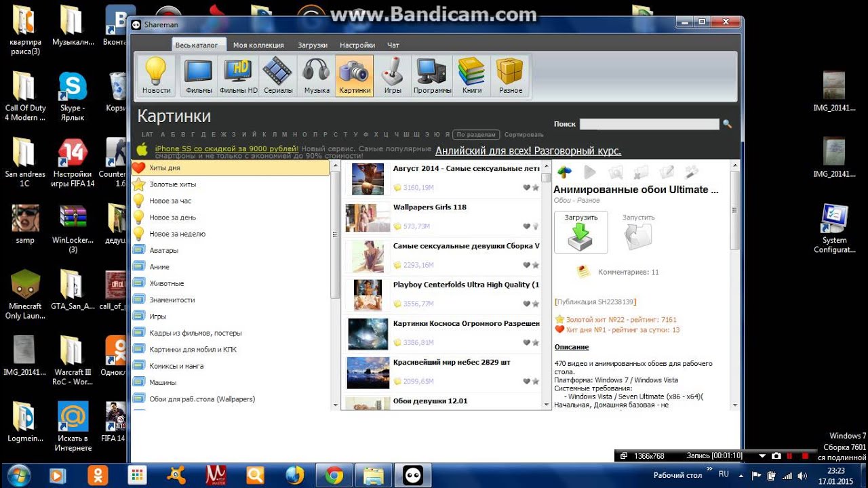Open comments via the note icon
The height and width of the screenshot is (488, 868).
[x=583, y=272]
